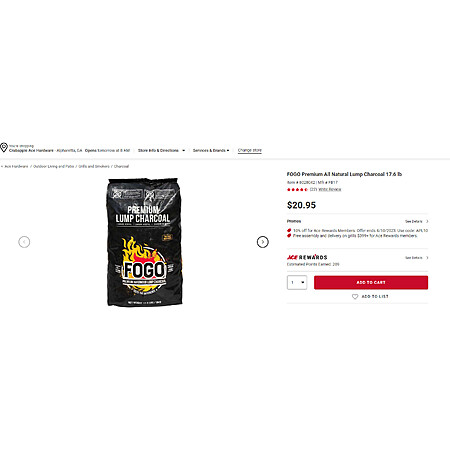Click the Ace Rewards logo
Image resolution: width=450 pixels, height=450 pixels.
click(307, 257)
